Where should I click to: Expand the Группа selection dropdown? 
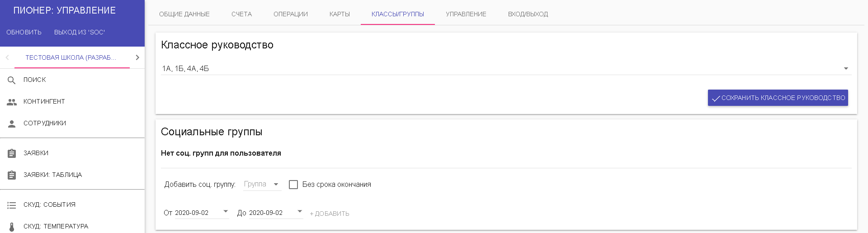262,184
